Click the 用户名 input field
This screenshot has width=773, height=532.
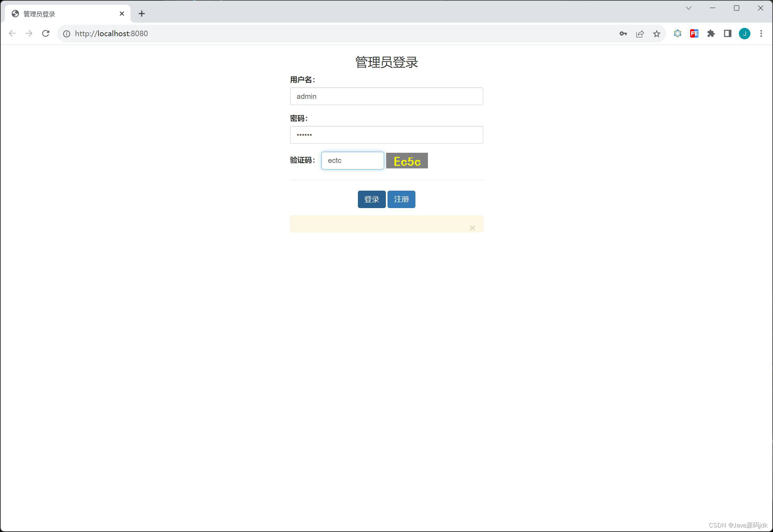386,96
